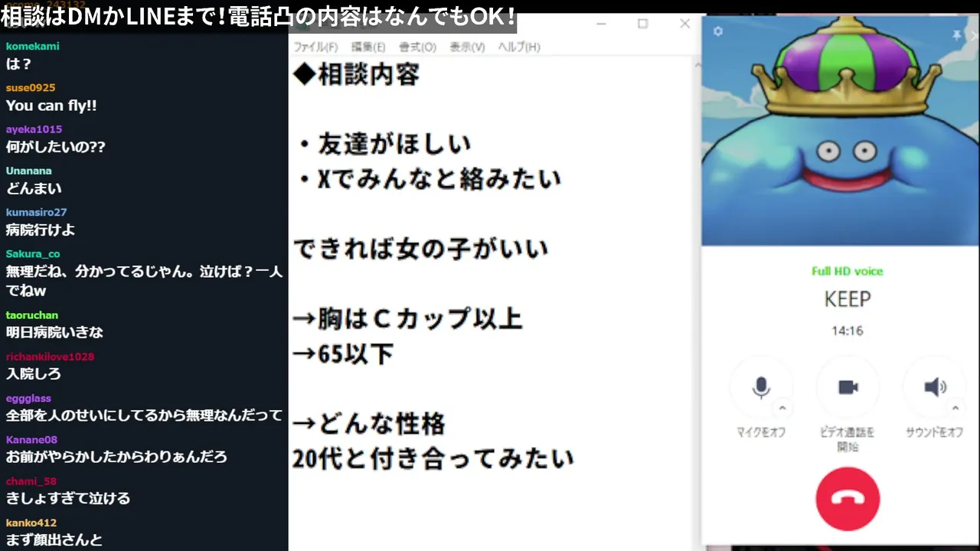Click chat username eggglass
The height and width of the screenshot is (551, 980).
pyautogui.click(x=28, y=398)
